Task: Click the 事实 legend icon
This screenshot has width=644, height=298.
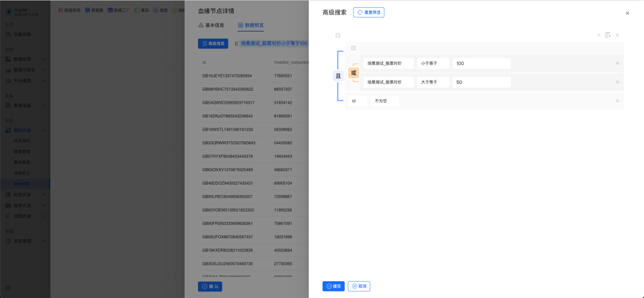Action: click(x=137, y=10)
